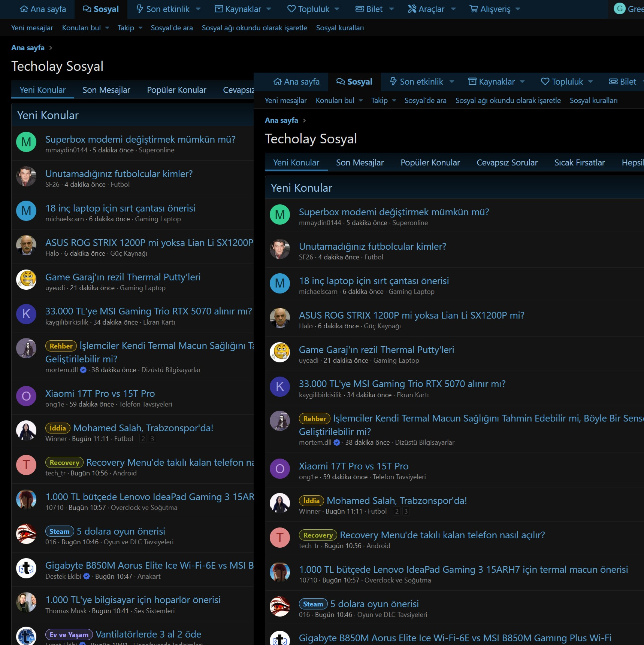Click the Son etkinlik lightning icon in front window

click(393, 82)
